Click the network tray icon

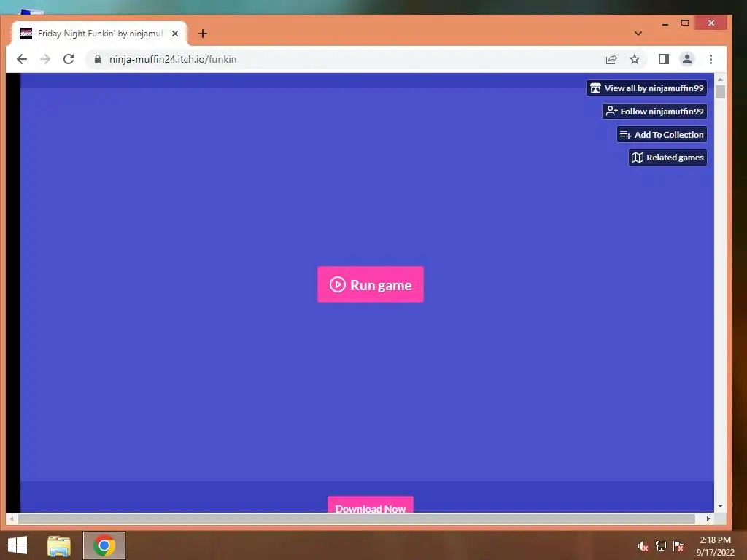click(661, 546)
